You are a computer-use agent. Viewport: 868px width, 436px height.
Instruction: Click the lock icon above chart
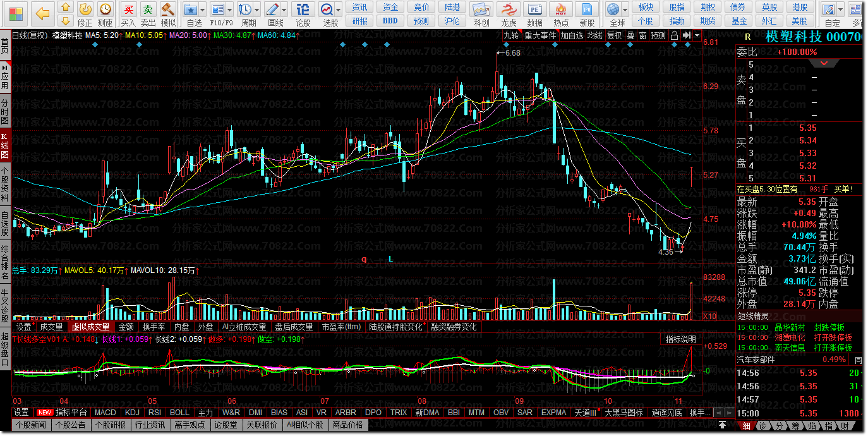pyautogui.click(x=675, y=35)
